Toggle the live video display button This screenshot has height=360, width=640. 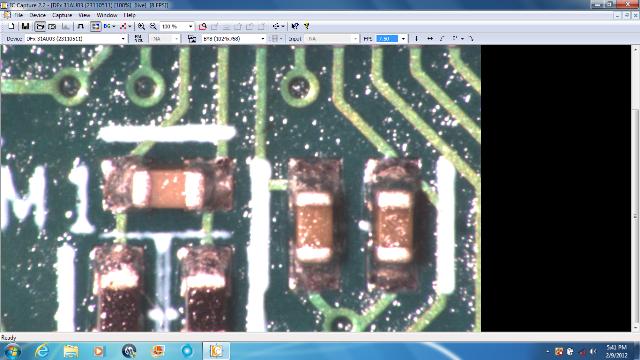click(x=40, y=27)
